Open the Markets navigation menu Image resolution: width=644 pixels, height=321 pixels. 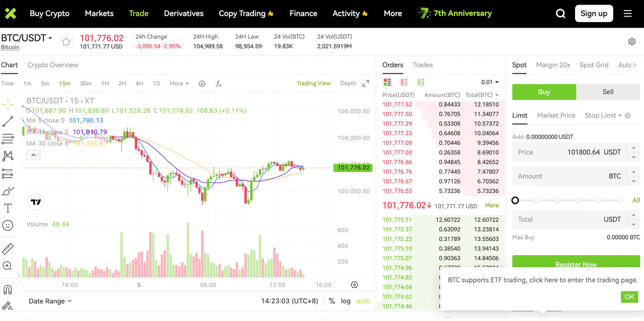99,14
